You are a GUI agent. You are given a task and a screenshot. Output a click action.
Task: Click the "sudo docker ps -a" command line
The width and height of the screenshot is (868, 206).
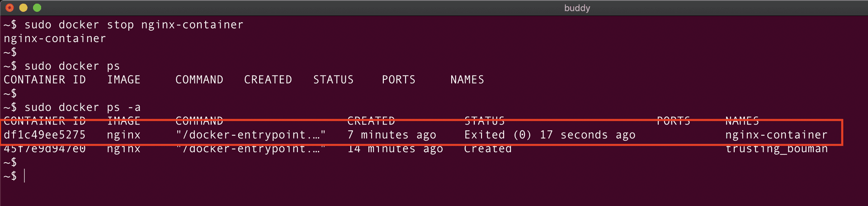[x=82, y=107]
